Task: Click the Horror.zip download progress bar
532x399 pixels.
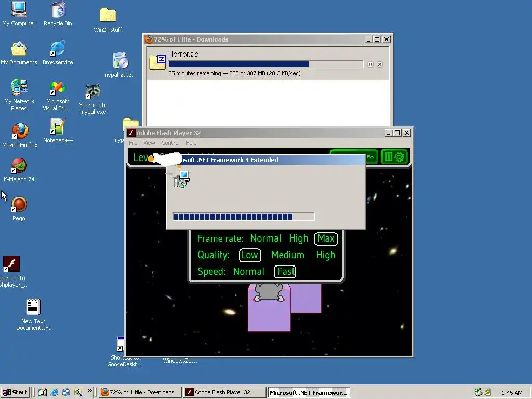Action: click(x=265, y=64)
